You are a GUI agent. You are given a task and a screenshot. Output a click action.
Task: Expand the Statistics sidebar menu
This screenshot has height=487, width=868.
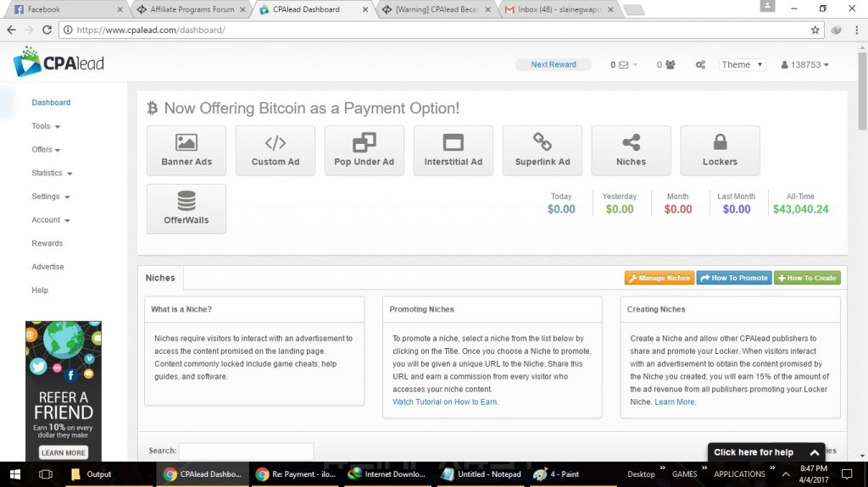coord(52,174)
